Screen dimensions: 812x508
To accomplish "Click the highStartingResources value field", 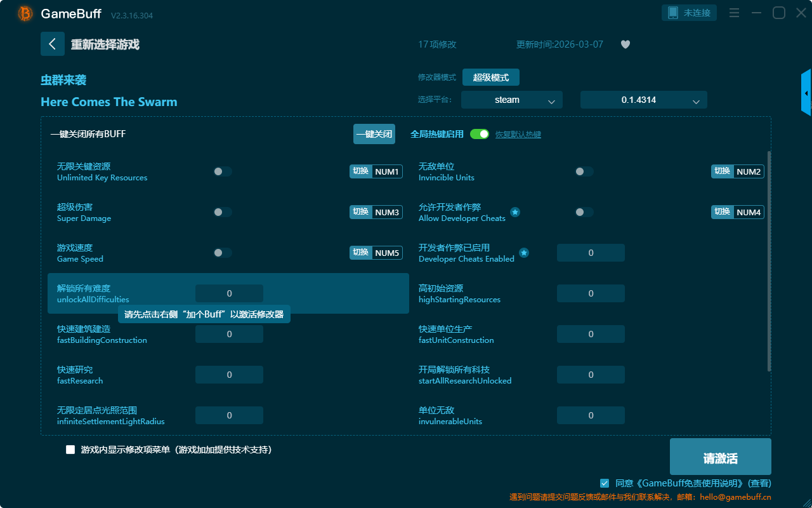I will [591, 293].
